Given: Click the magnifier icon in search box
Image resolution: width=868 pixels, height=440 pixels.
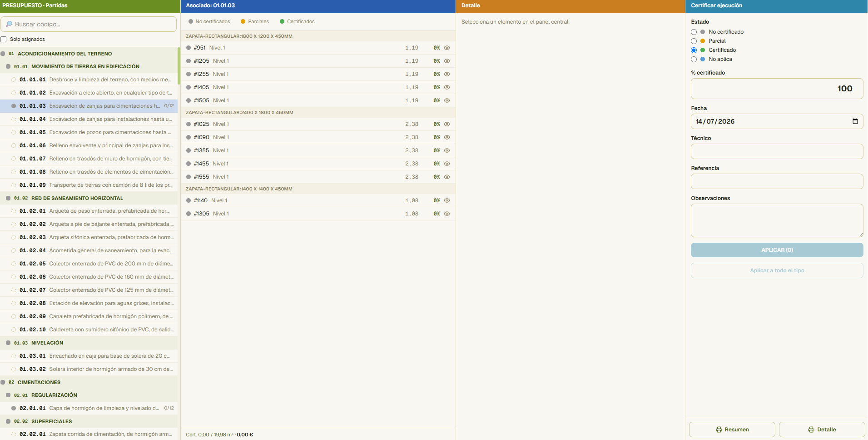Looking at the screenshot, I should [9, 24].
